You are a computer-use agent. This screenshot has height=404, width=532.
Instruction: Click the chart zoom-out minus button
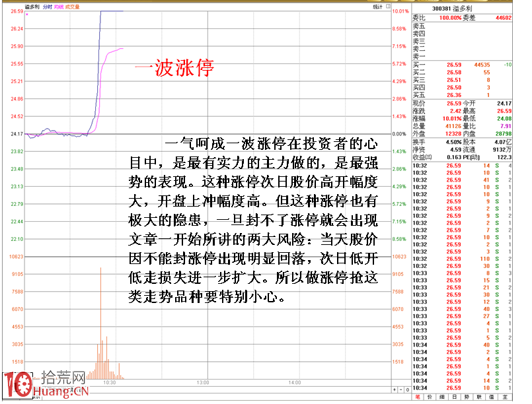(x=400, y=389)
